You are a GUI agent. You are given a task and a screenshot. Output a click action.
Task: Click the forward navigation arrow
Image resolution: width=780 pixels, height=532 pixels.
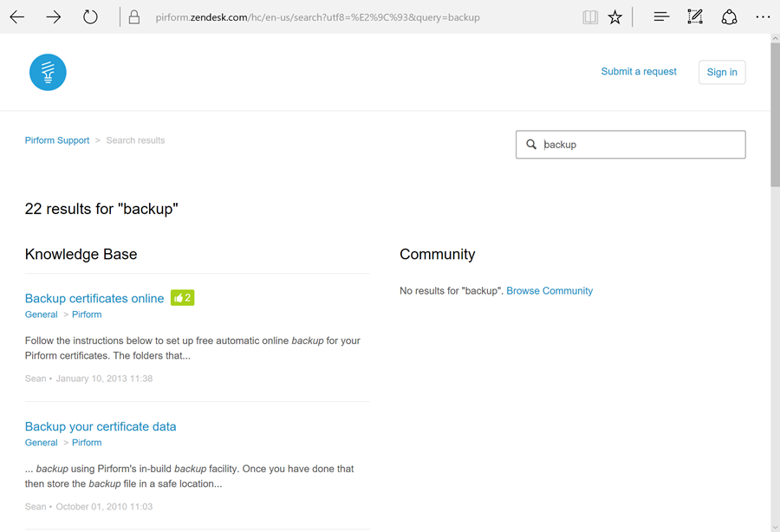click(x=54, y=17)
